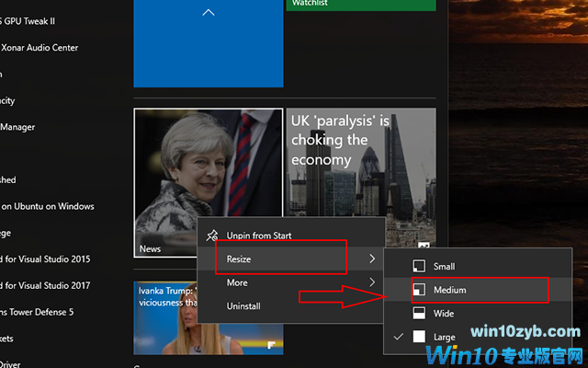Expand the submenu arrow beside Resize
The width and height of the screenshot is (588, 368).
[372, 259]
